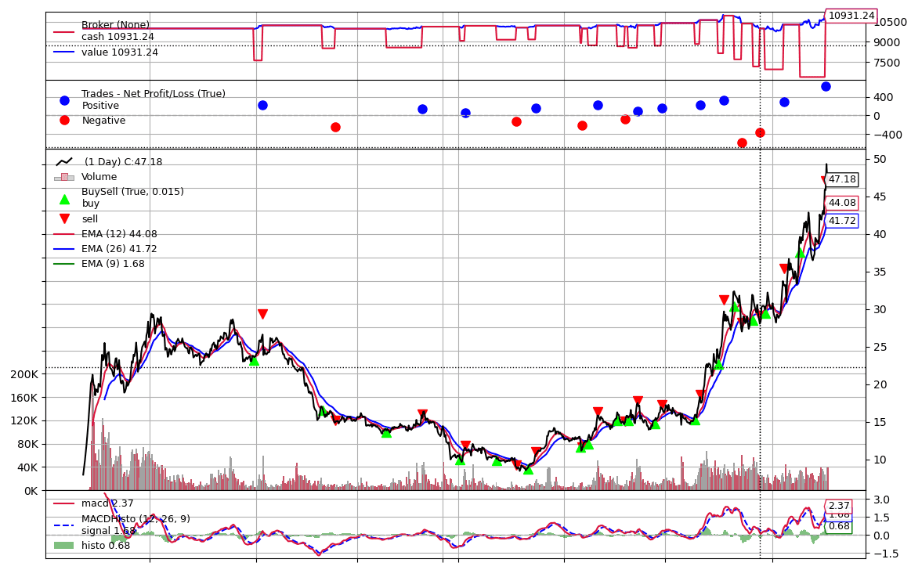The image size is (911, 588).
Task: Click the green histo swatch in the MACD legend
Action: 64,545
